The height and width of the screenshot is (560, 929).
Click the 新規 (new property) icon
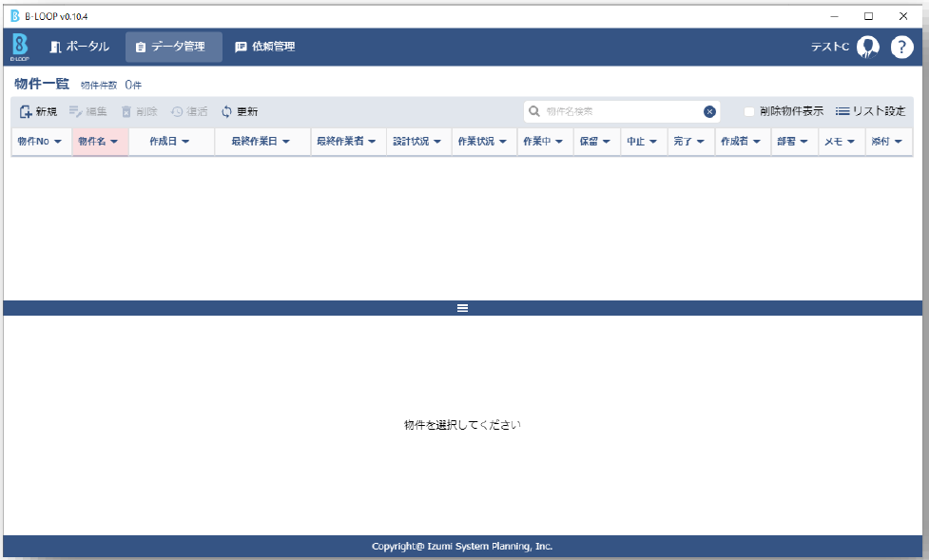click(x=26, y=111)
